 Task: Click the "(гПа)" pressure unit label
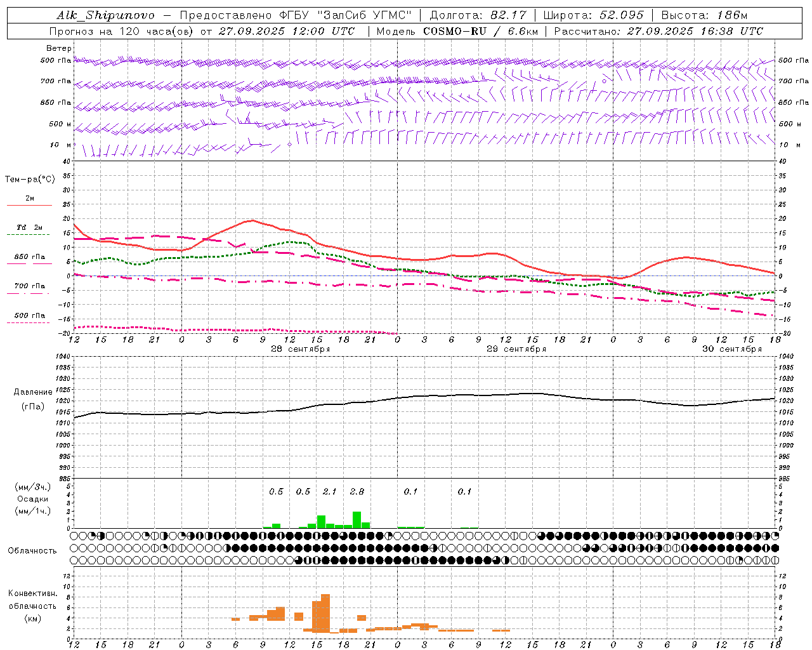33,407
